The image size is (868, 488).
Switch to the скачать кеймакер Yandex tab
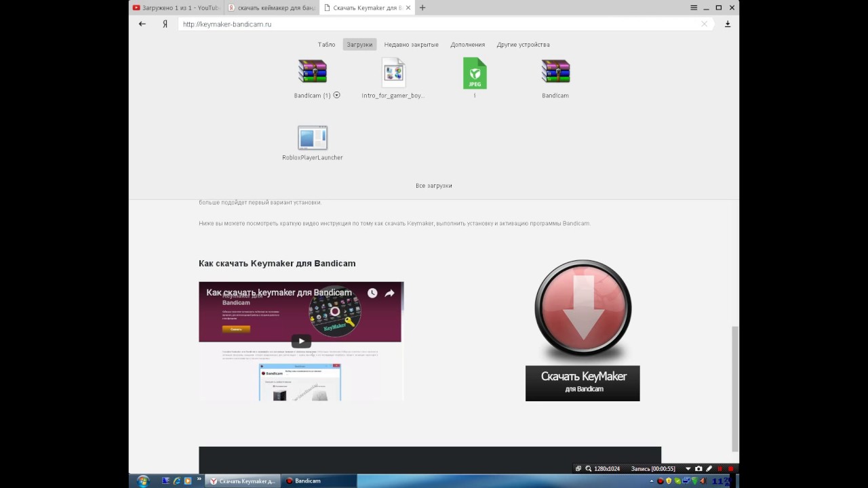pyautogui.click(x=271, y=7)
